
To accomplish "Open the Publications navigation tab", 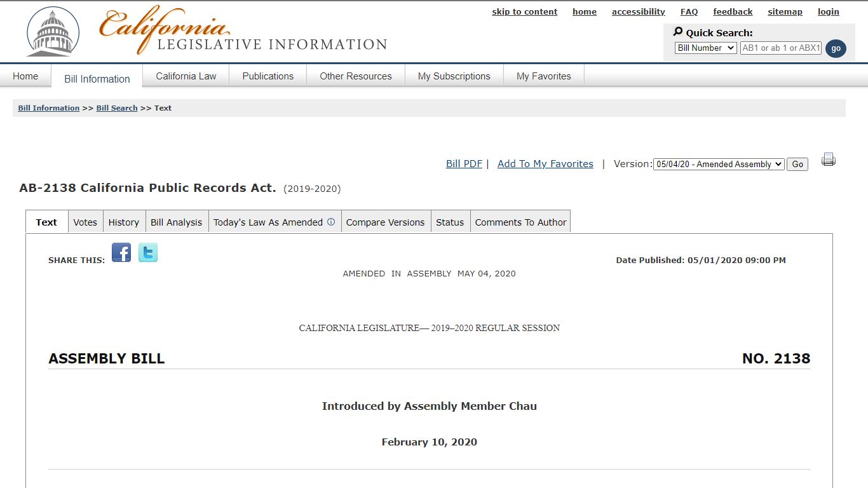I will (268, 76).
